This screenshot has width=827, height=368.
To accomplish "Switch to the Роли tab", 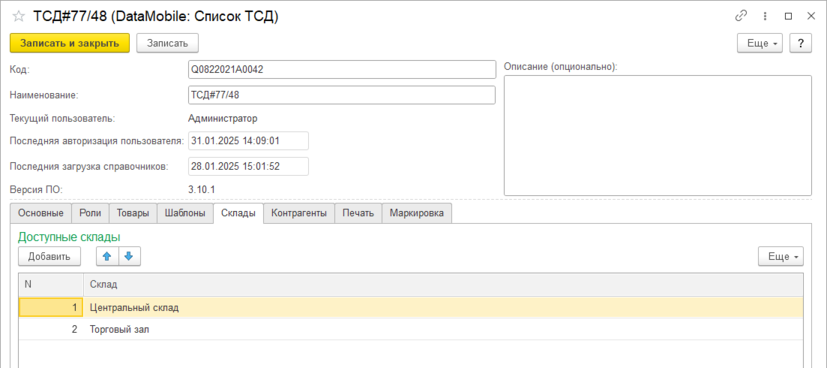I will 90,213.
